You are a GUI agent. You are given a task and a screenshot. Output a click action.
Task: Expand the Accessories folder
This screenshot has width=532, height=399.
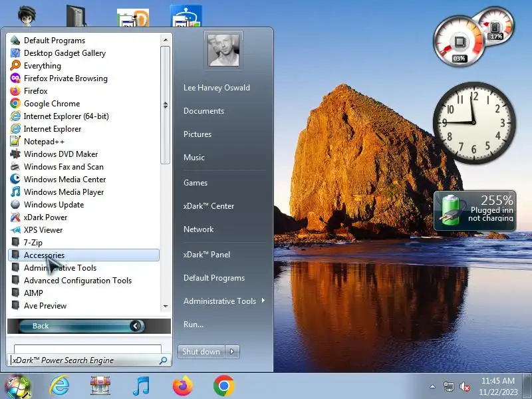tap(84, 255)
